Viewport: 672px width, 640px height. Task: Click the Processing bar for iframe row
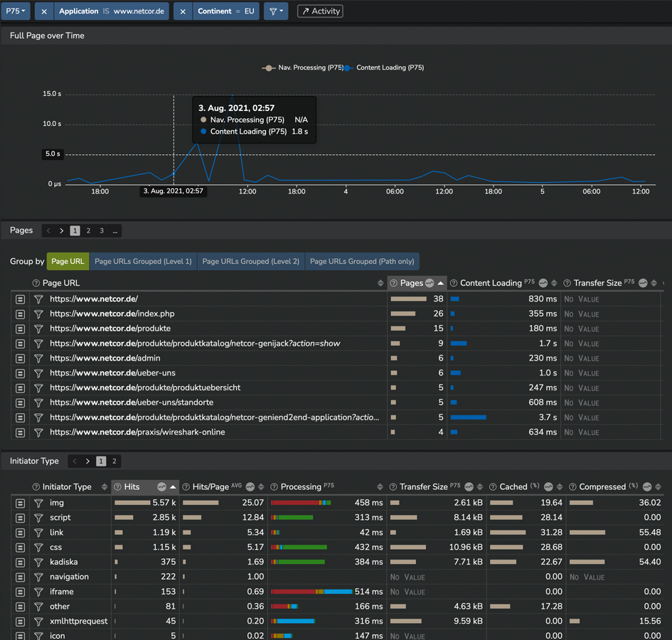311,592
